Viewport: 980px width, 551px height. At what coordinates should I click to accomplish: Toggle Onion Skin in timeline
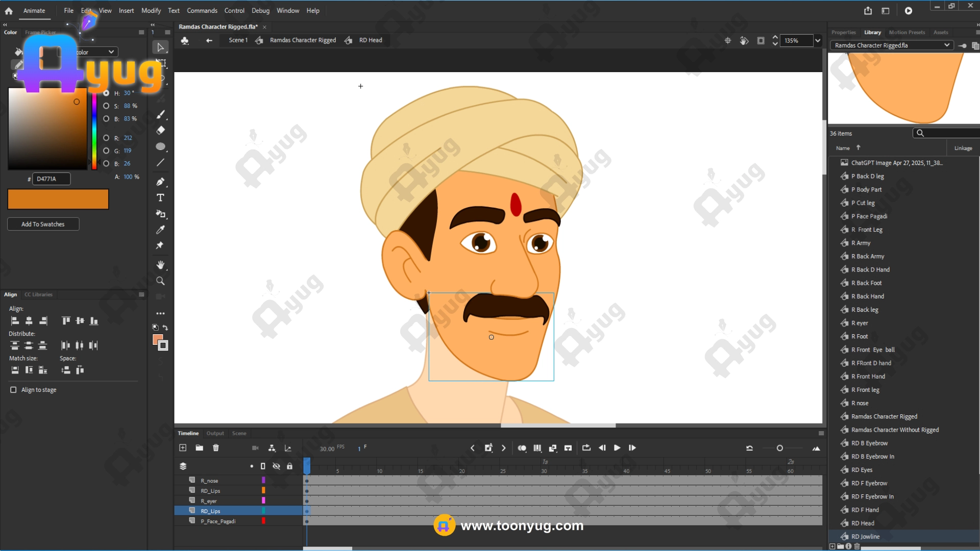click(522, 448)
